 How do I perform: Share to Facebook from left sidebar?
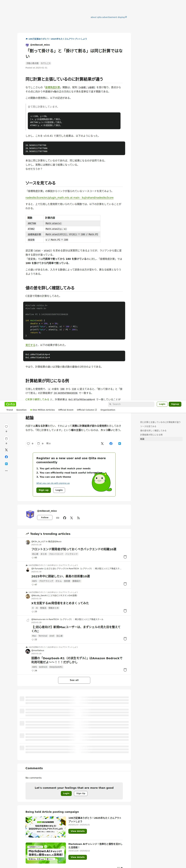(6, 457)
